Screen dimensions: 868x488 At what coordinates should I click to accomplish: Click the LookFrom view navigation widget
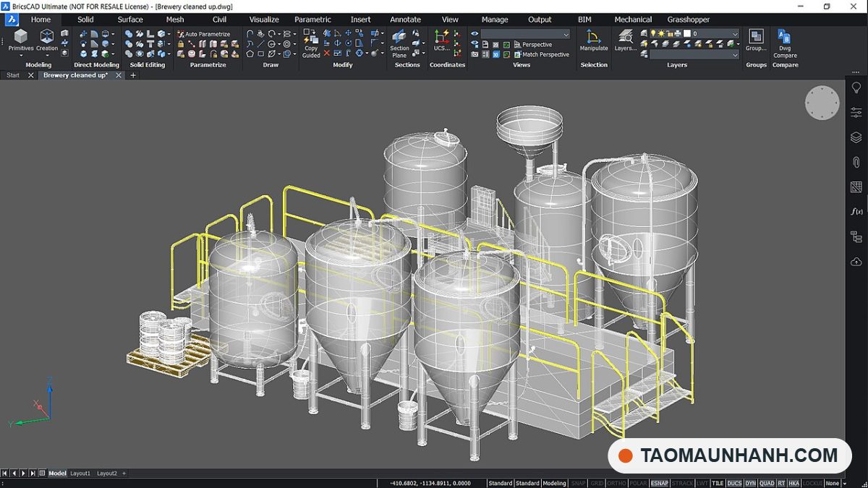(x=822, y=103)
